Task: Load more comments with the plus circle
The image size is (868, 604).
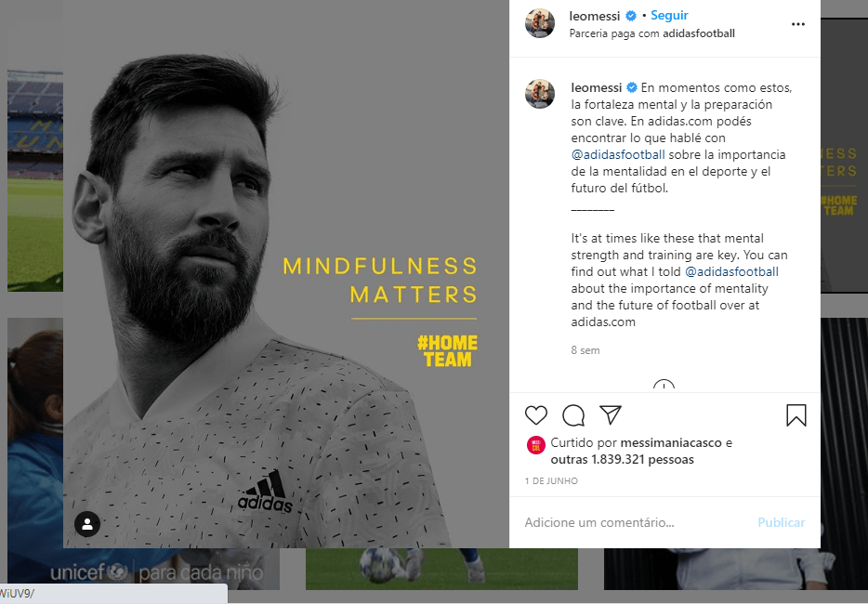Action: [664, 386]
